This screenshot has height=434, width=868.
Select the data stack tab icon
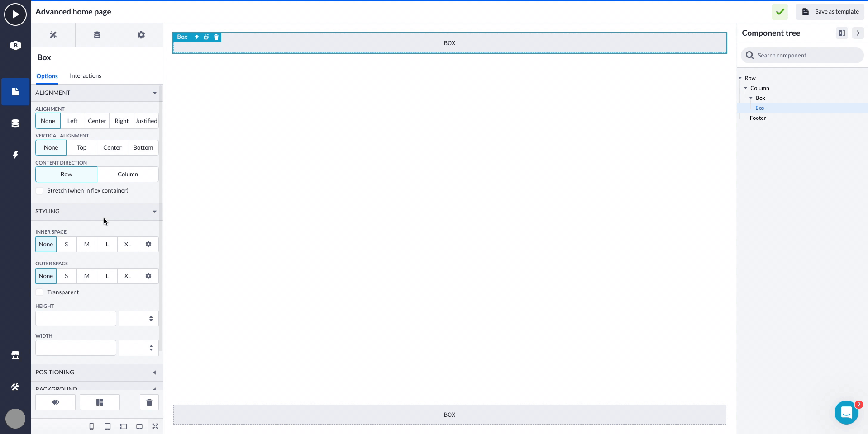click(97, 35)
